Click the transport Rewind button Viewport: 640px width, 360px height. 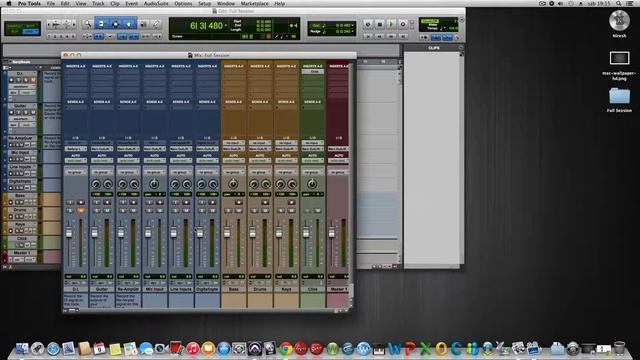click(x=380, y=36)
